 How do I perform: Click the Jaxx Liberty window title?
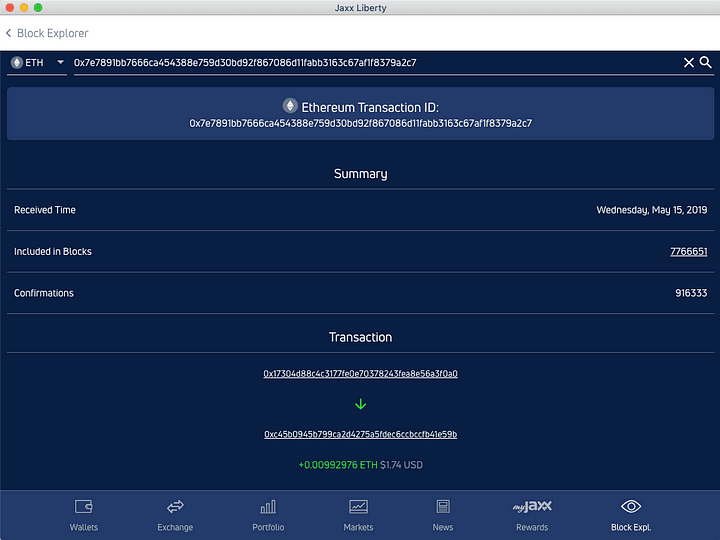click(360, 8)
